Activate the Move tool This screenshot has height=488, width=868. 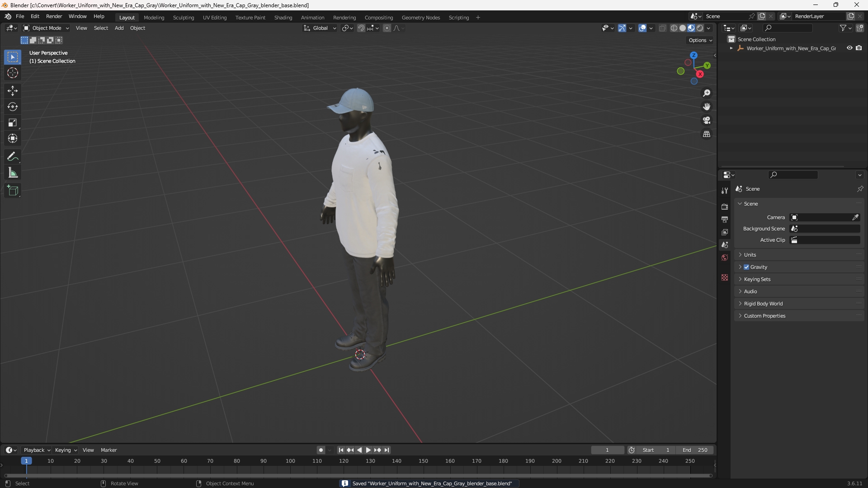(x=13, y=91)
